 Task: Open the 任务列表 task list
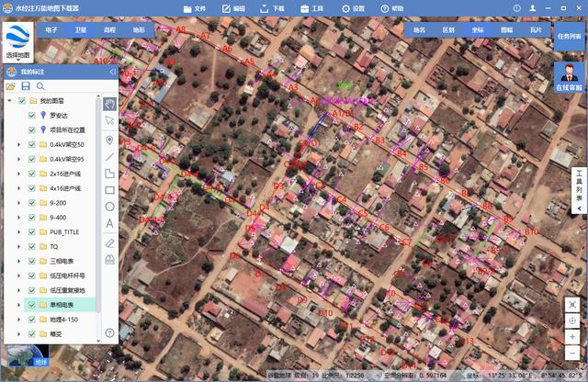point(570,37)
